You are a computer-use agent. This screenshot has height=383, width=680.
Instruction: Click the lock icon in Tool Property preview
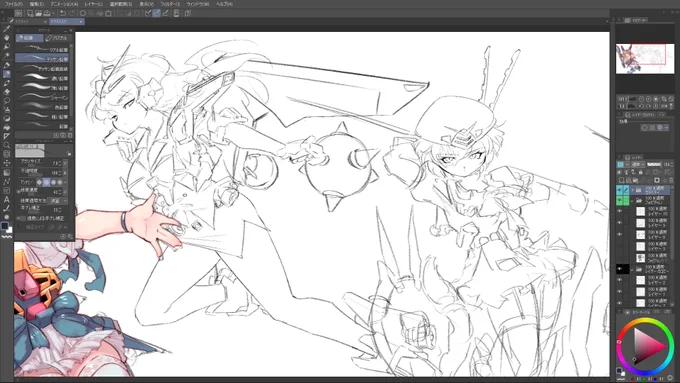tap(69, 153)
